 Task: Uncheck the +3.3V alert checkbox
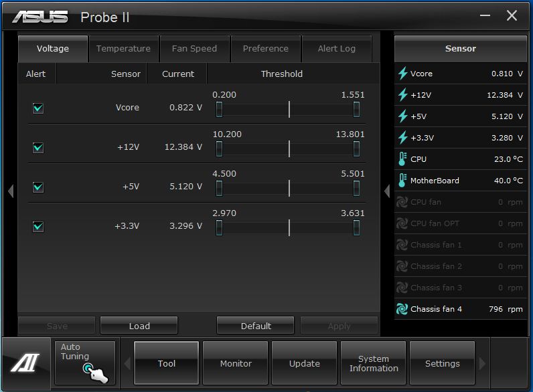click(38, 227)
